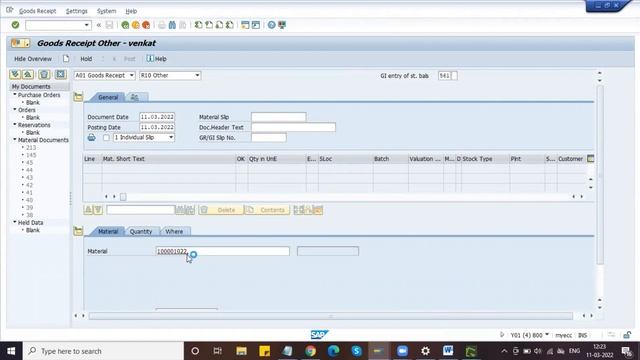Screen dimensions: 640x360
Task: Open the Settings menu
Action: pyautogui.click(x=77, y=11)
